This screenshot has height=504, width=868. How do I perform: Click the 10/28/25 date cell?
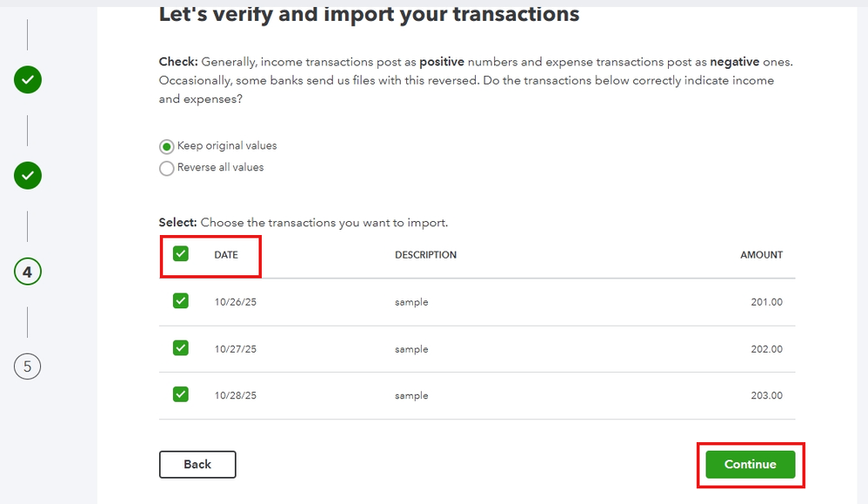click(x=236, y=395)
